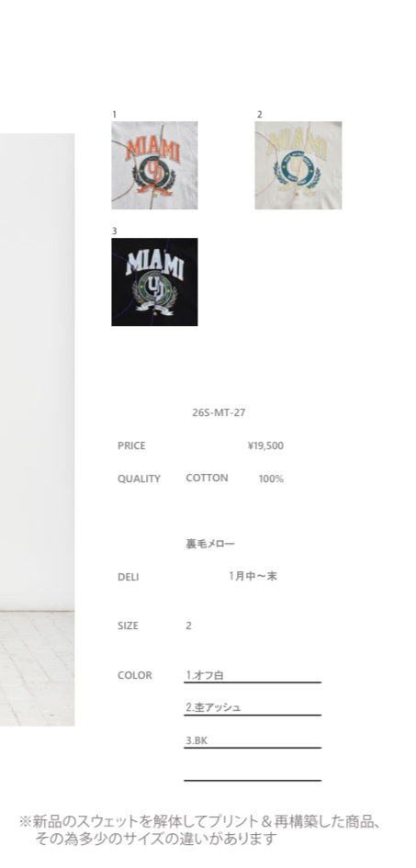Click the footnote starting with ※新品のスウェット
The image size is (416, 868).
coord(200,829)
